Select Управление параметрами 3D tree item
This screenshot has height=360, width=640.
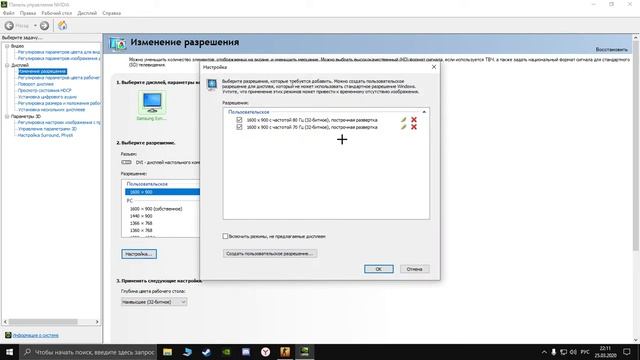[x=47, y=129]
